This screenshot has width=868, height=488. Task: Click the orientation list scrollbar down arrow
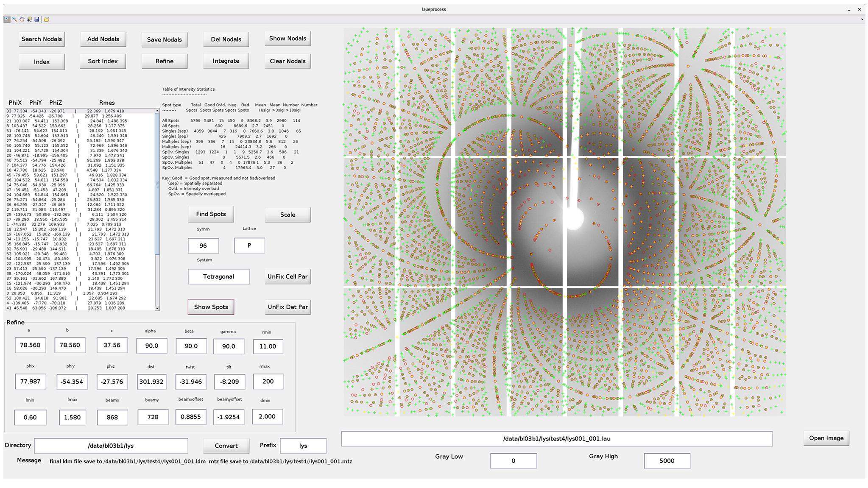coord(157,308)
